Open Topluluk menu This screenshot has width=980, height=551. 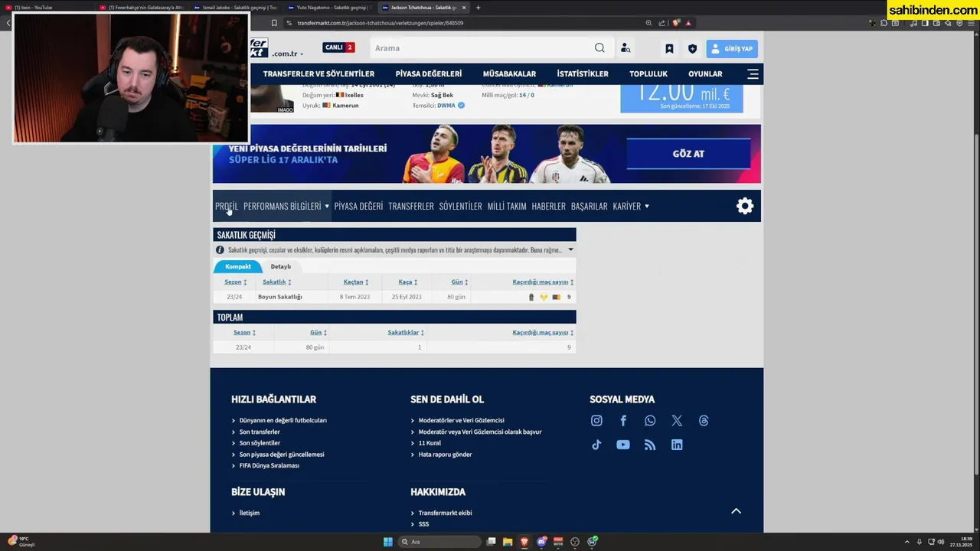(648, 74)
